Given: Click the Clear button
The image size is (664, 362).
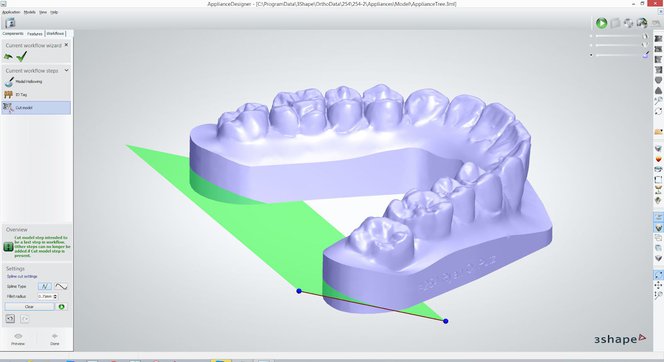Looking at the screenshot, I should point(29,307).
